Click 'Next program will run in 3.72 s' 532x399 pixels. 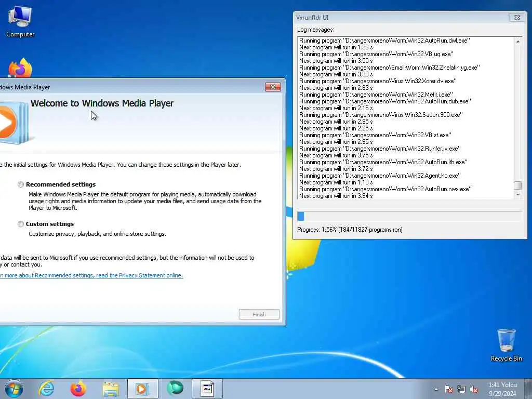click(336, 169)
